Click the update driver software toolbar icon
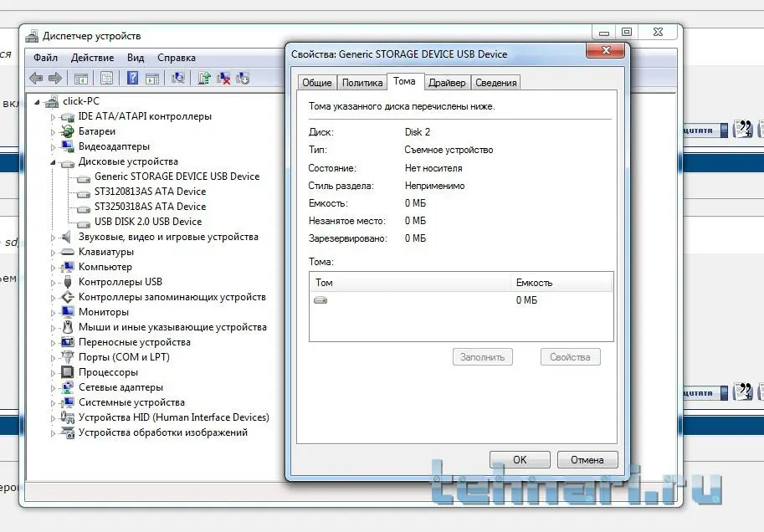The image size is (764, 532). click(x=204, y=78)
